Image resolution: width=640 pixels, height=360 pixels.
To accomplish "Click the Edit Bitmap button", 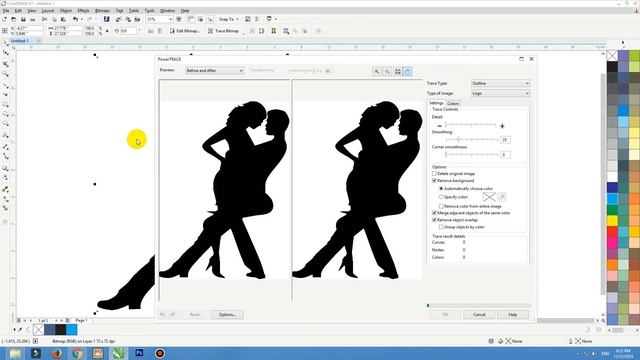I will (x=184, y=31).
